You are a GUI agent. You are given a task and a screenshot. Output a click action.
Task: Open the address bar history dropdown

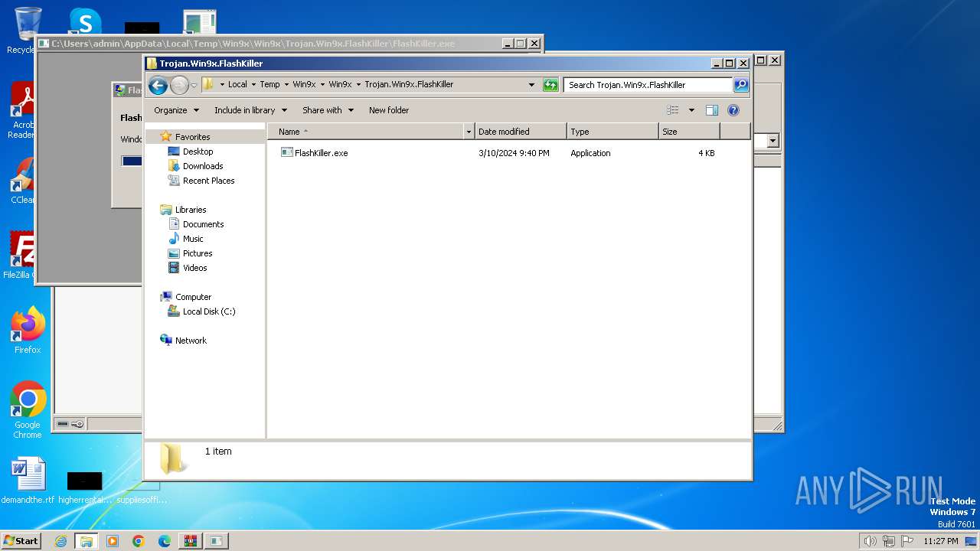[x=531, y=85]
